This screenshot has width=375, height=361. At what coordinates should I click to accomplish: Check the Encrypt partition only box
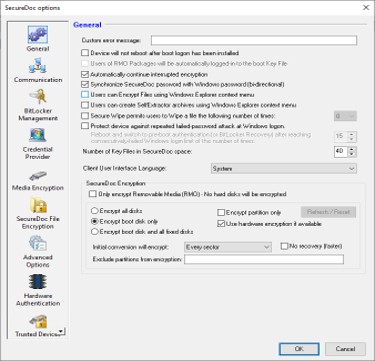click(221, 212)
